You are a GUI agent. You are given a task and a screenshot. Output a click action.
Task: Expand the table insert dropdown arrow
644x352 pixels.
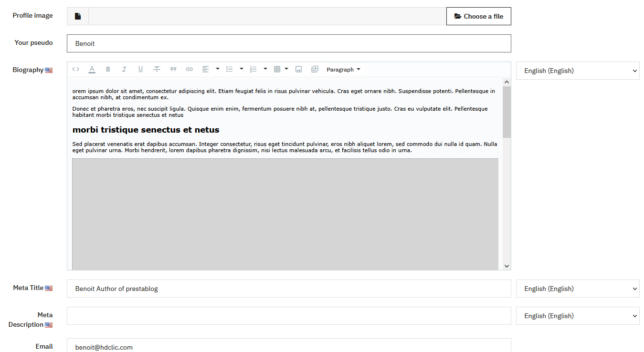286,69
